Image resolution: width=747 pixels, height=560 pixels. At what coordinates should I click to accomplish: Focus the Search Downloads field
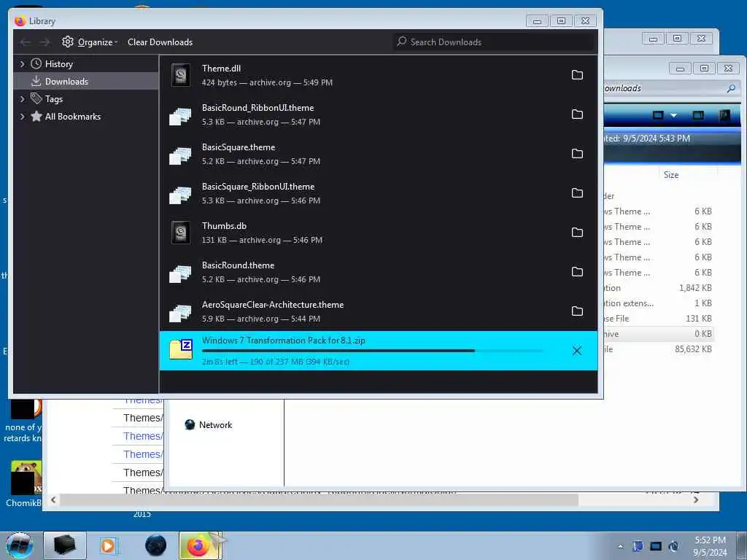point(494,42)
